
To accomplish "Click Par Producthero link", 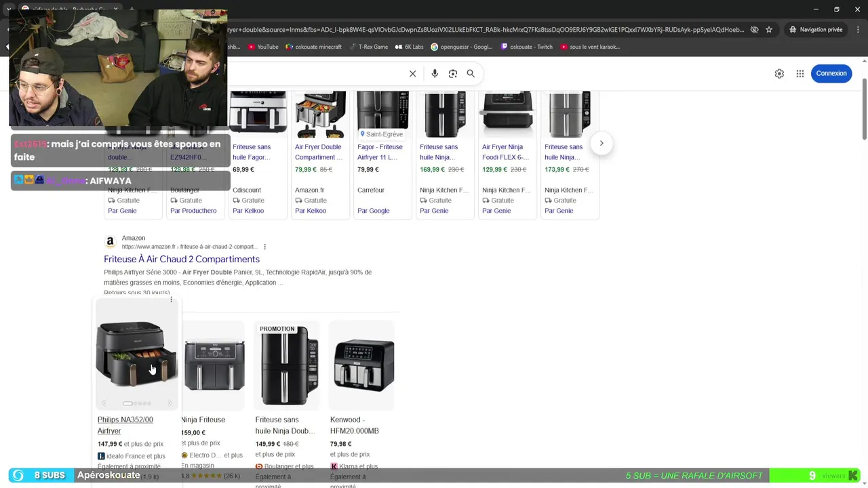I will 193,211.
